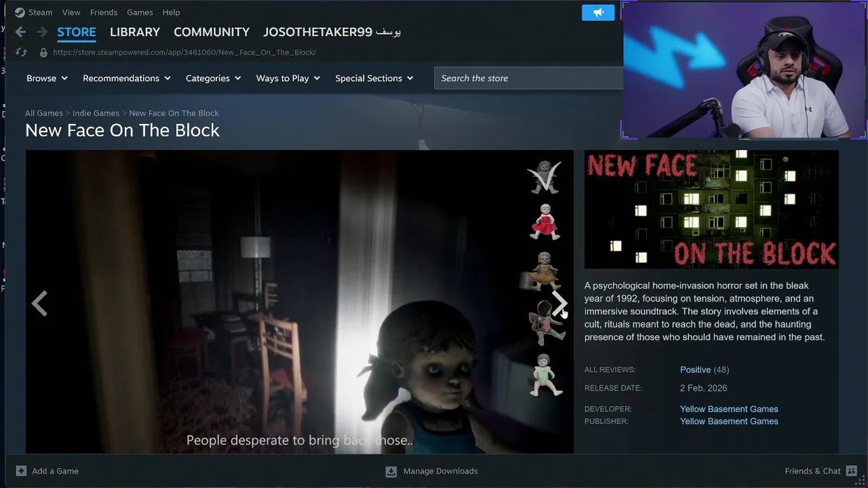Click the announcements megaphone button
Screen dimensions: 868x488
point(598,13)
